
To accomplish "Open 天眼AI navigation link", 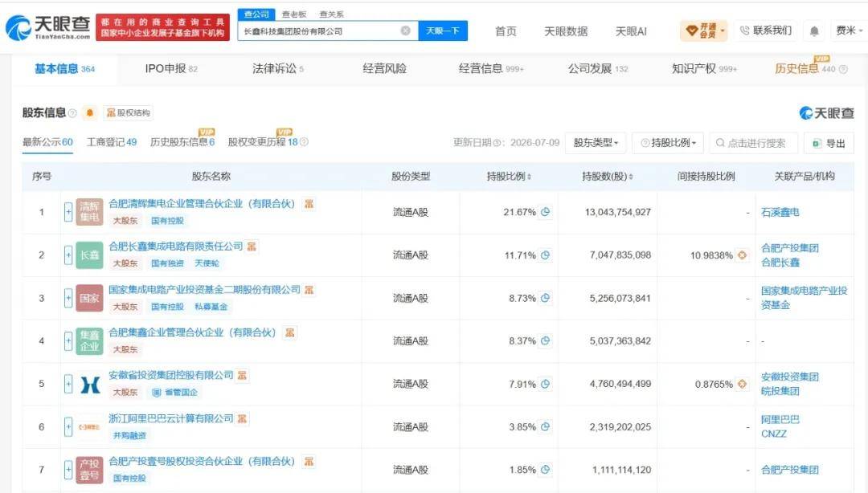I will [x=631, y=31].
